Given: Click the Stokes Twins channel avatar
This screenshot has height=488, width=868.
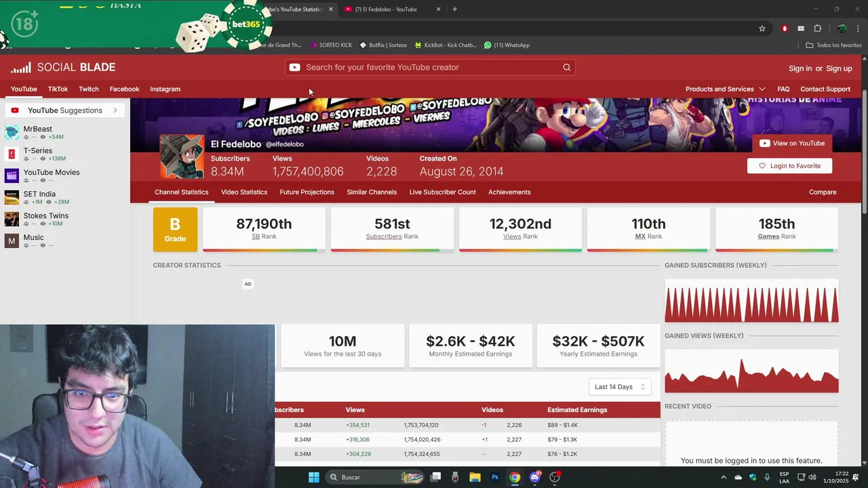Looking at the screenshot, I should 12,219.
